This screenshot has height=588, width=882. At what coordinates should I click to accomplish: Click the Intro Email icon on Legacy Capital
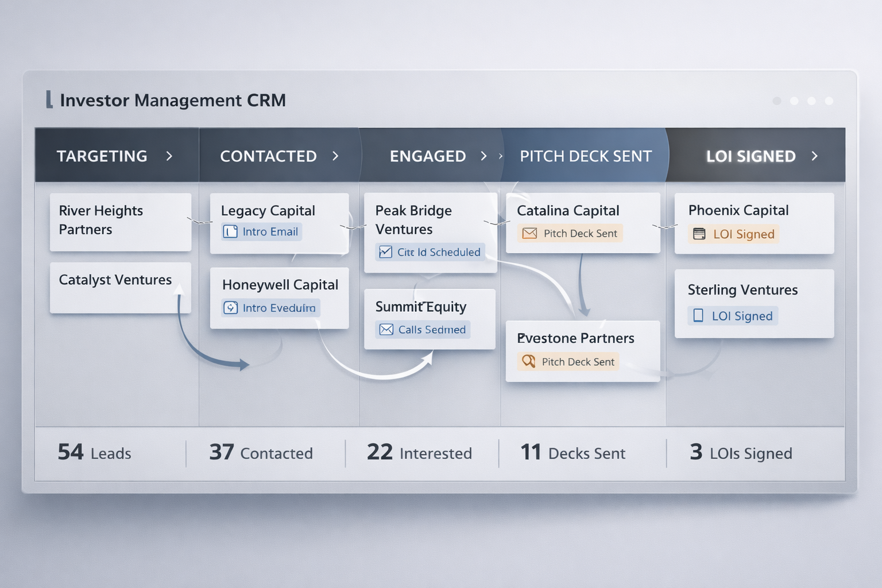coord(230,232)
